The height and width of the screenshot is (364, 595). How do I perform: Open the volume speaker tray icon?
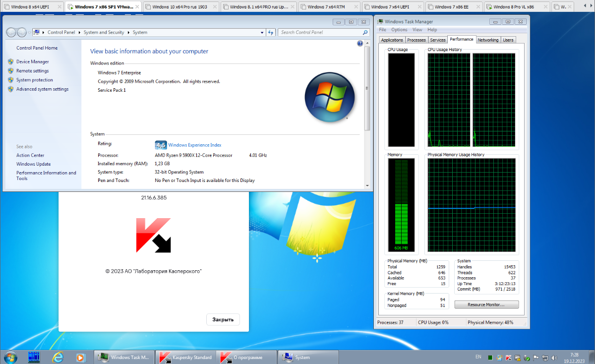554,357
